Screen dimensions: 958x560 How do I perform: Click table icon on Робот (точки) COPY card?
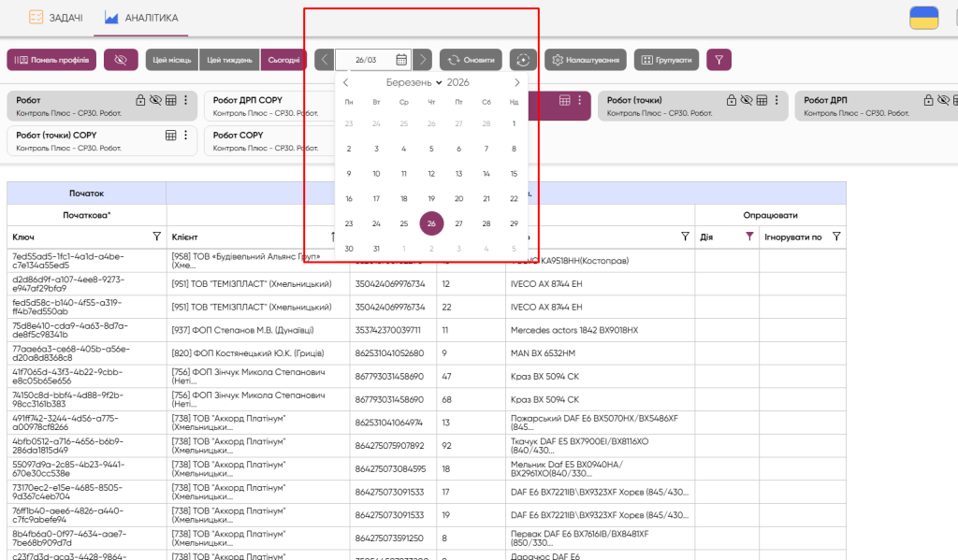click(171, 135)
